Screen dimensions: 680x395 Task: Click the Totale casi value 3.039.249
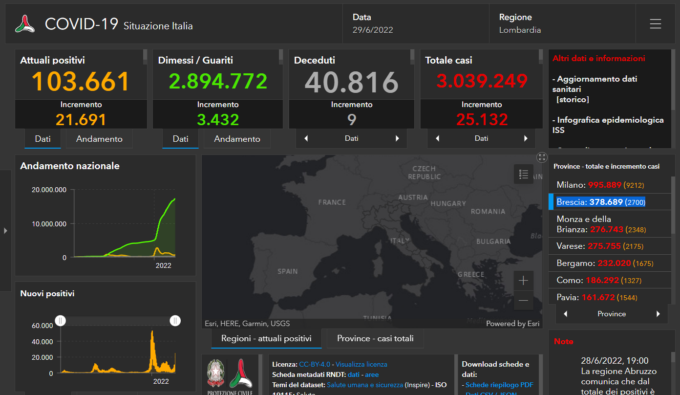481,81
